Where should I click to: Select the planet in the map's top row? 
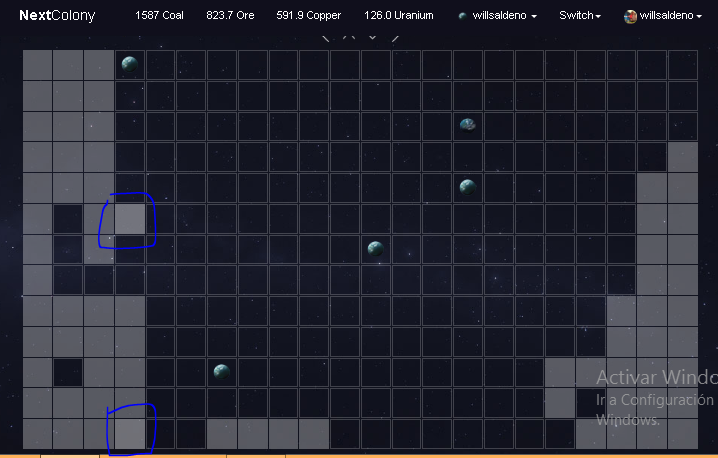[130, 64]
